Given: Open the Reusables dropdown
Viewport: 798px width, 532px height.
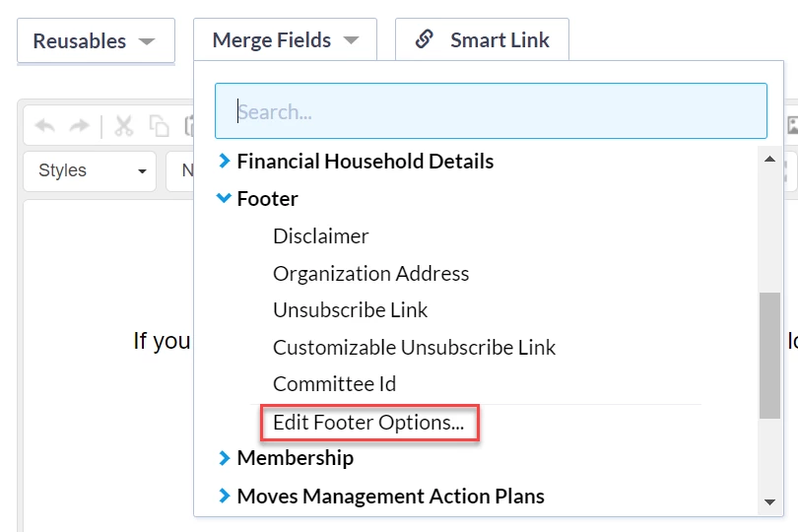Looking at the screenshot, I should coord(95,41).
